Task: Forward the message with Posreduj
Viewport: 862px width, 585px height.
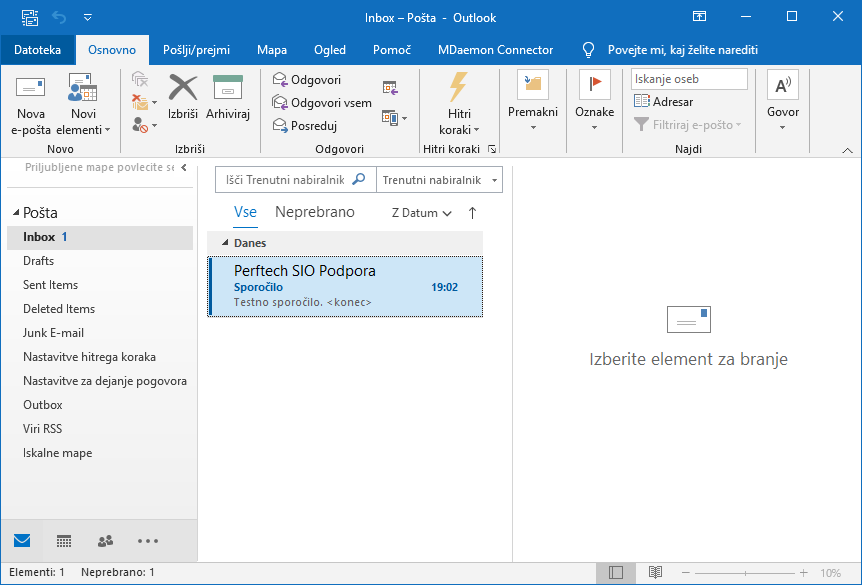Action: (x=305, y=125)
